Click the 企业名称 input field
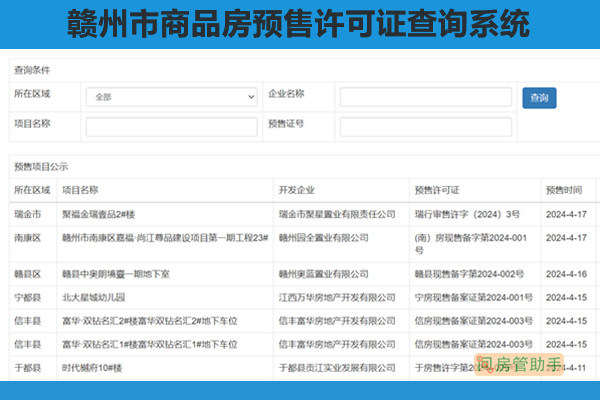This screenshot has width=600, height=400. tap(426, 97)
